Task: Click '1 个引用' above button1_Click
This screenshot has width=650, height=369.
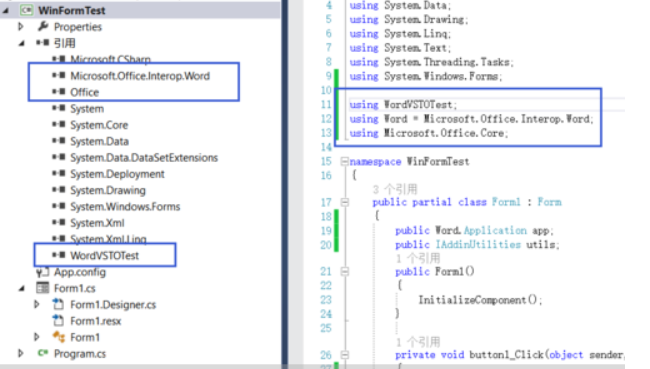Action: click(x=418, y=342)
